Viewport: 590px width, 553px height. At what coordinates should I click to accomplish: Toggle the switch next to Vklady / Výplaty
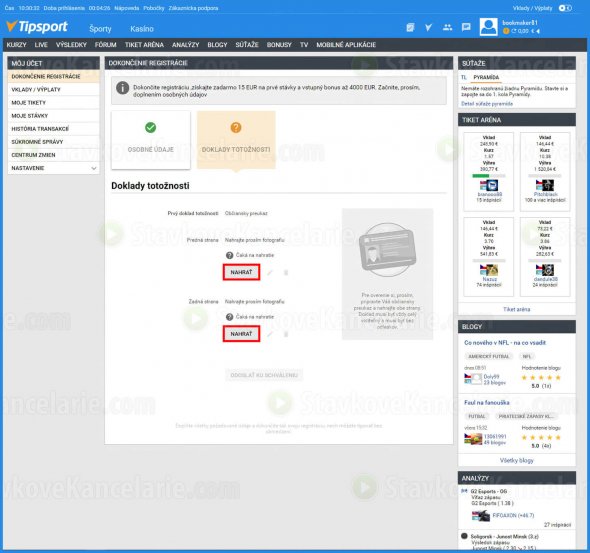tap(565, 8)
